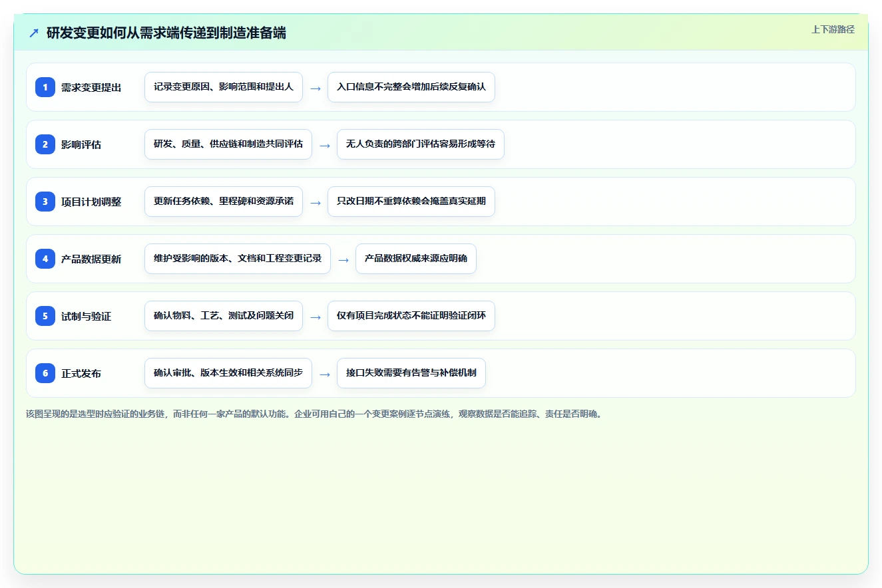
Task: Click step number badge 5
Action: coord(45,316)
